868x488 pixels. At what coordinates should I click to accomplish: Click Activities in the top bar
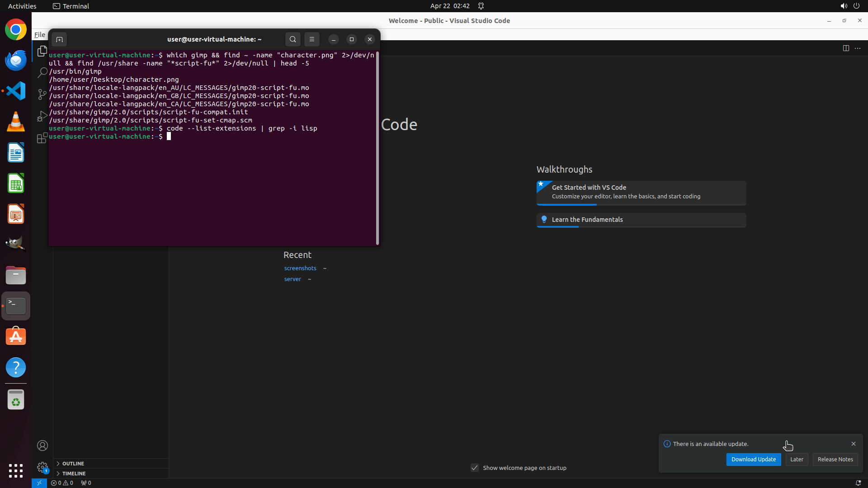(x=22, y=6)
